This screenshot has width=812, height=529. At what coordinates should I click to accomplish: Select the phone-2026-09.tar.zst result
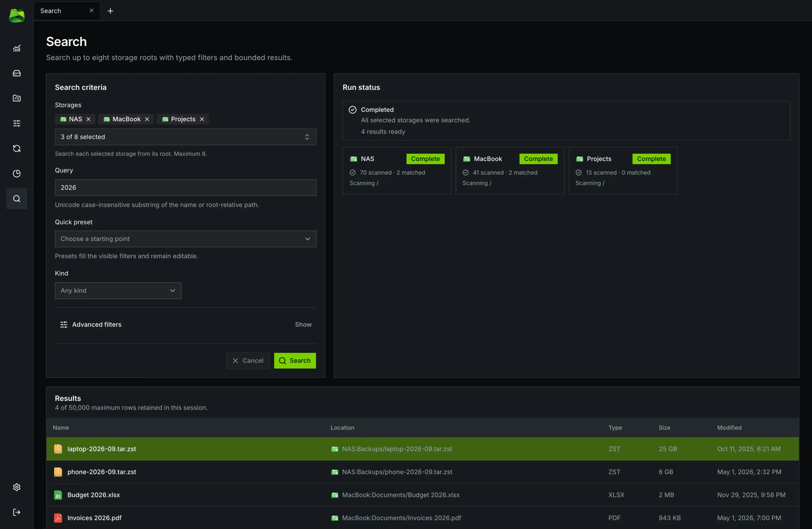tap(422, 472)
